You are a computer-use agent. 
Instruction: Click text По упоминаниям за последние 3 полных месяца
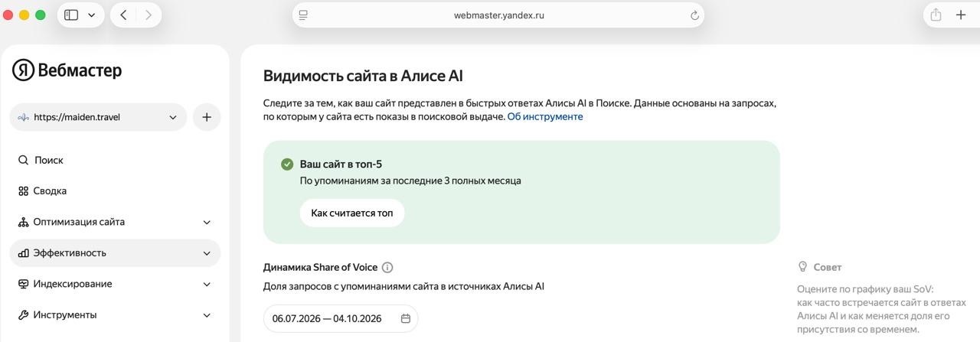pyautogui.click(x=410, y=181)
